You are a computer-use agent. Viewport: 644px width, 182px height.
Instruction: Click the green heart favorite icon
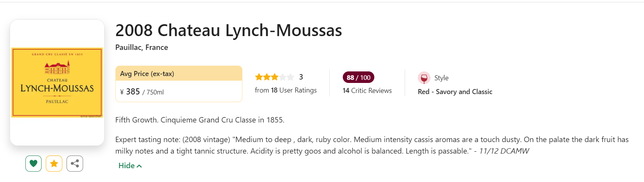(x=33, y=164)
